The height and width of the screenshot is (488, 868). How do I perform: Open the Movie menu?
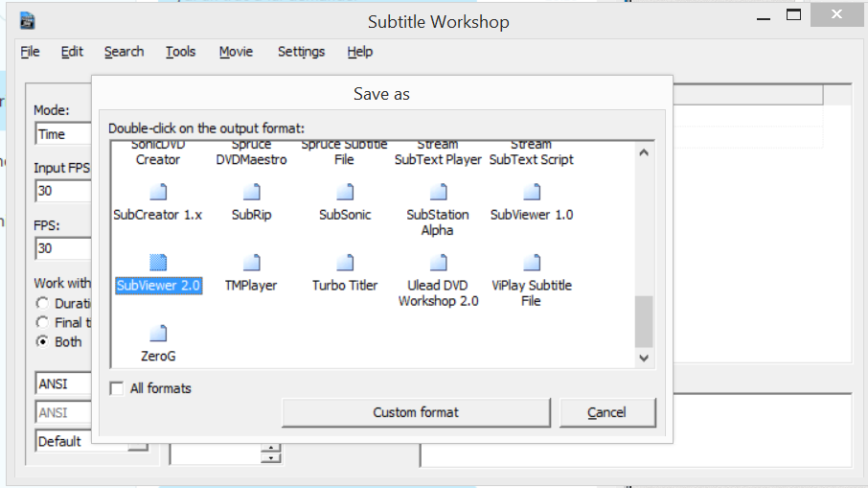pos(236,52)
